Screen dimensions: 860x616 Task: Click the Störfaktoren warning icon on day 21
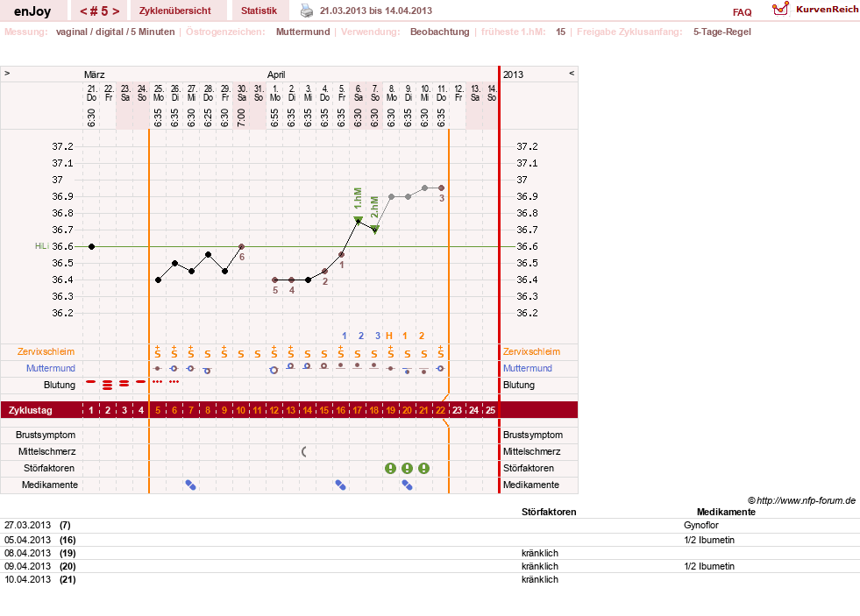coord(424,468)
